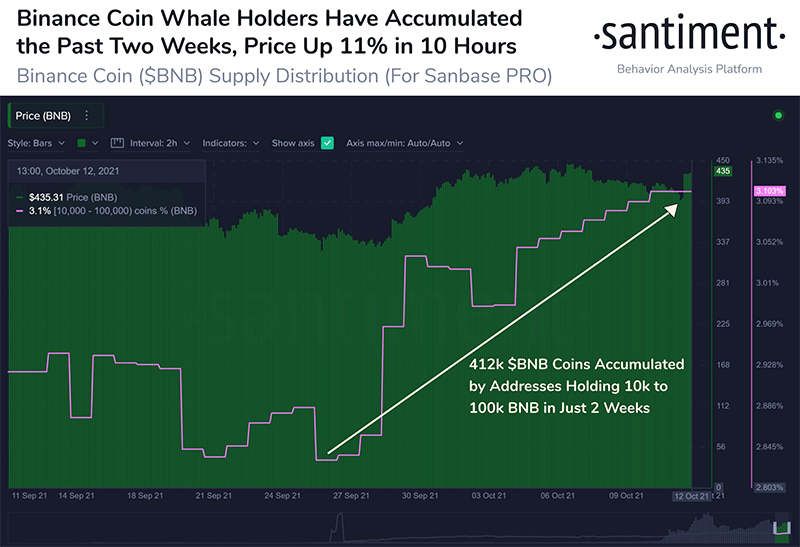Click the brush handle in bottom navigator

(781, 528)
